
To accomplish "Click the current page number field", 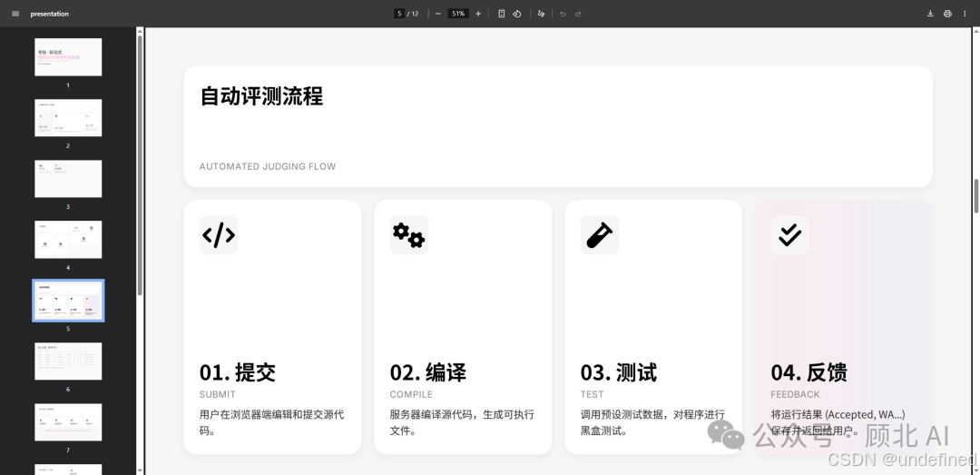I will point(399,14).
